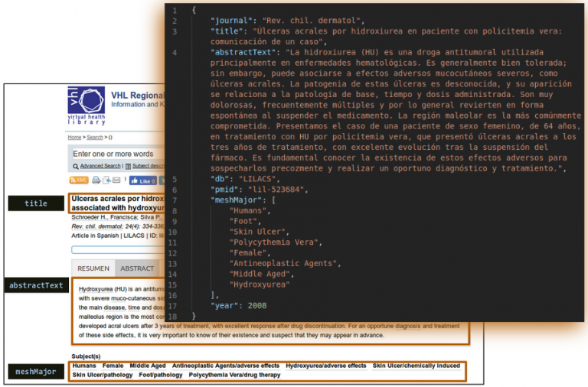Click the print icon
The image size is (588, 387).
click(96, 180)
